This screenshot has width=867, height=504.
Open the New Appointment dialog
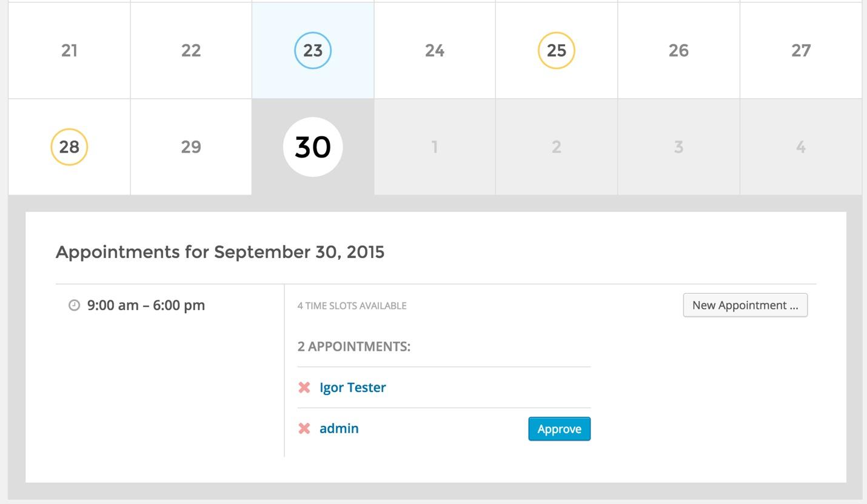[745, 305]
